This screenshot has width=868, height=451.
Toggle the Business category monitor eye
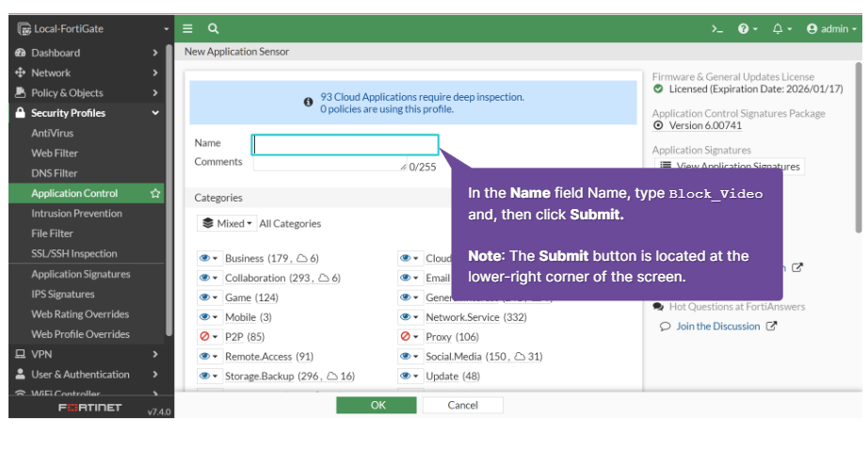209,258
